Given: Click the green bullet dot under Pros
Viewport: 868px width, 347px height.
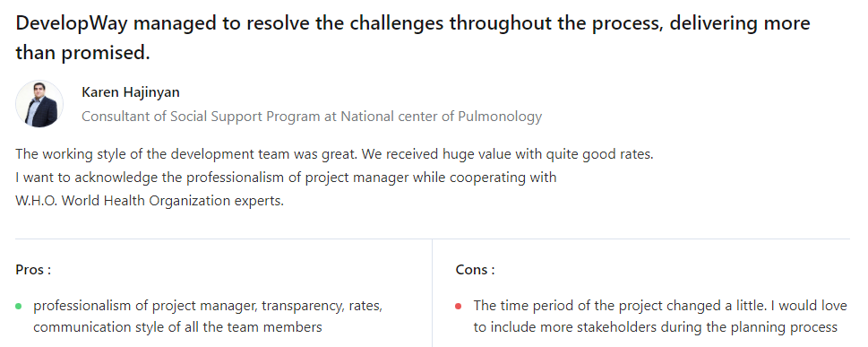Looking at the screenshot, I should click(x=19, y=306).
